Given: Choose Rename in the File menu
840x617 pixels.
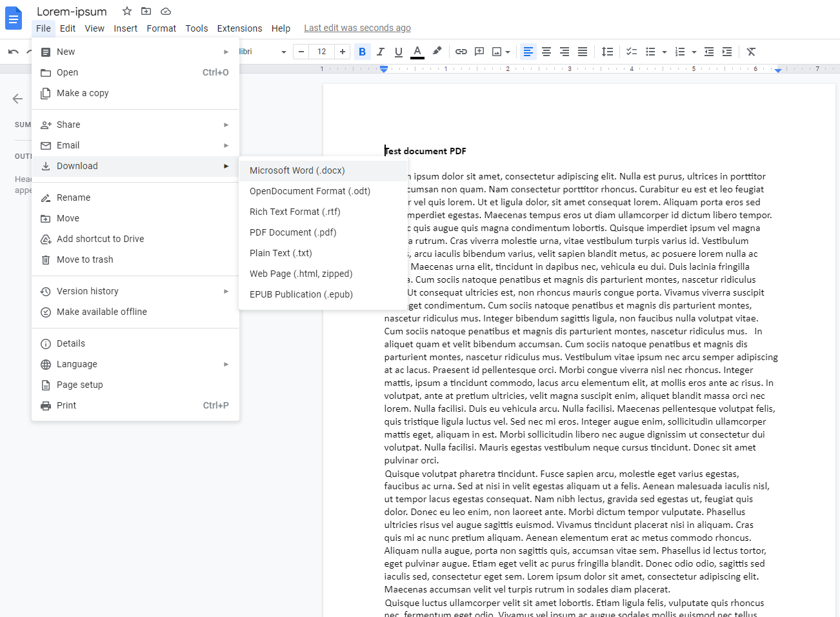Looking at the screenshot, I should [135, 197].
